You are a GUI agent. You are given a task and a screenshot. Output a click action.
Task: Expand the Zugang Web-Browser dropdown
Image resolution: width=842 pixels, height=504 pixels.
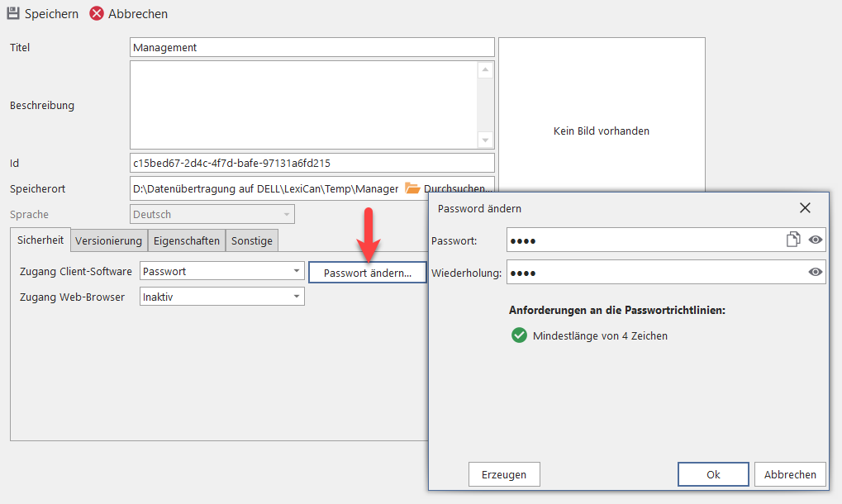(297, 297)
